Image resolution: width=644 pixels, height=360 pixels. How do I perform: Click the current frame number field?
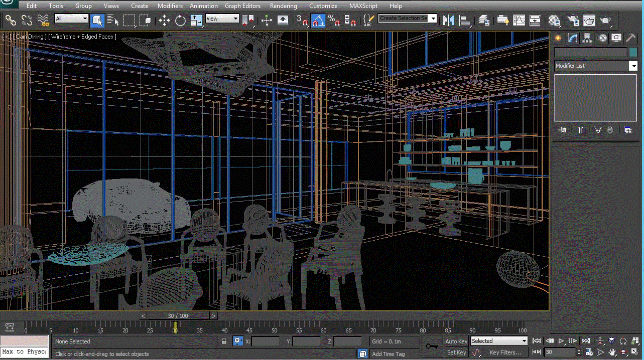[560, 352]
